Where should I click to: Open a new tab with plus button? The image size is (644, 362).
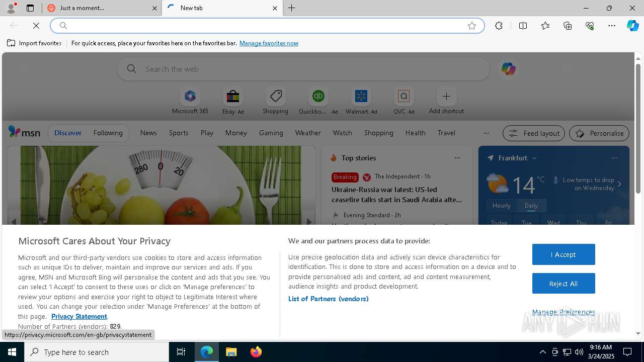[x=292, y=8]
